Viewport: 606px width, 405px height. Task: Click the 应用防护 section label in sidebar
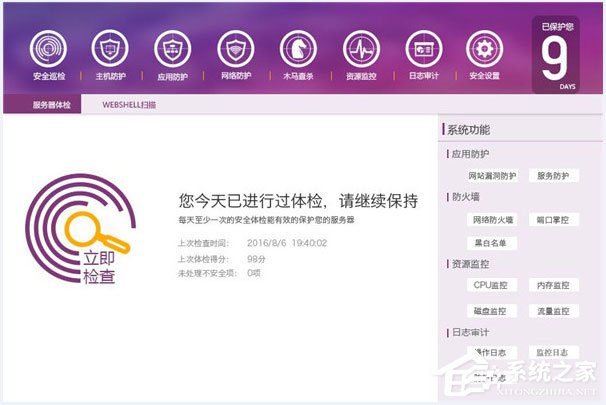tap(470, 154)
